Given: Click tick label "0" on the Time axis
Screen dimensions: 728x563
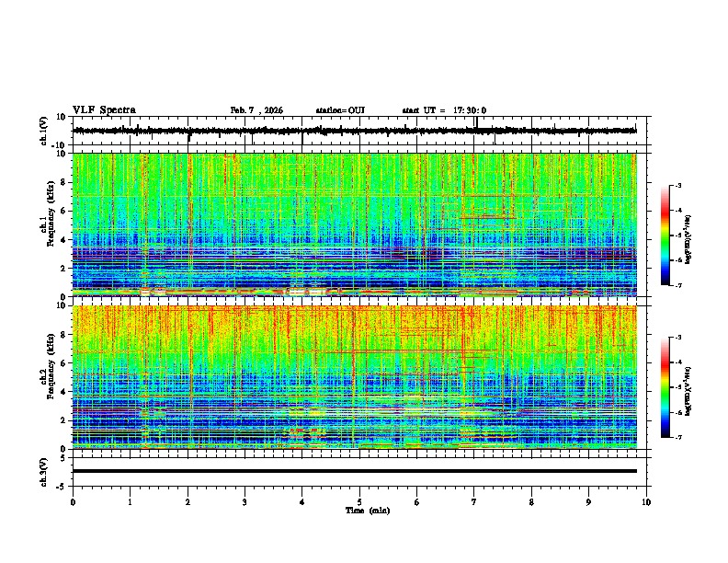Looking at the screenshot, I should (73, 501).
